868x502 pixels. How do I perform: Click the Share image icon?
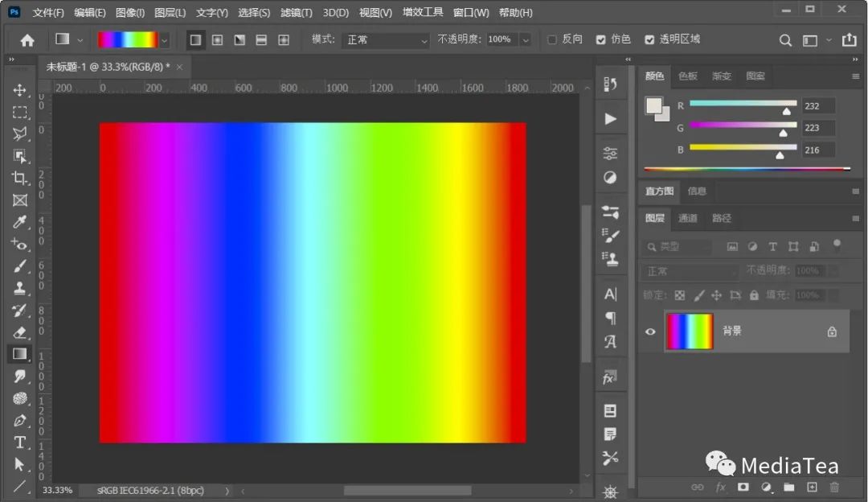(850, 39)
